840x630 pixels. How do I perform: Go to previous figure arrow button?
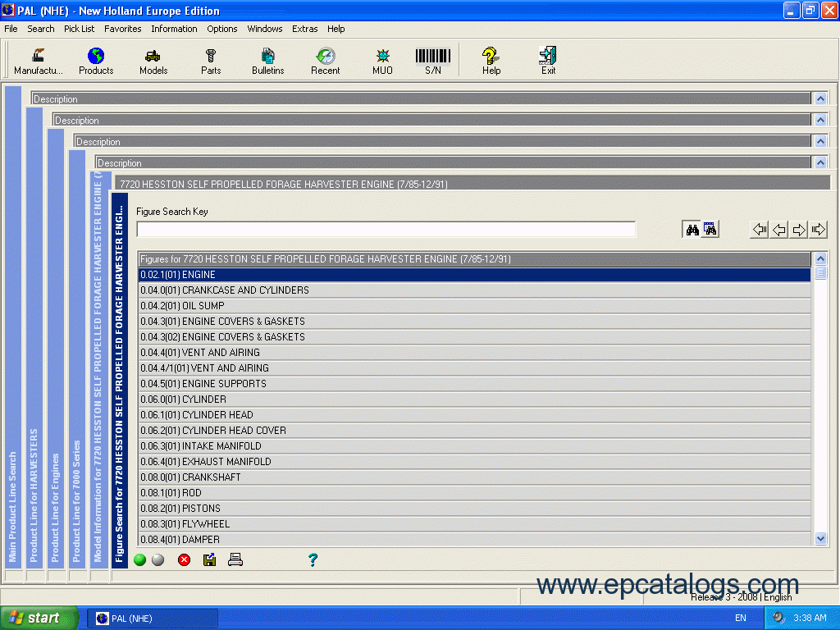coord(779,230)
